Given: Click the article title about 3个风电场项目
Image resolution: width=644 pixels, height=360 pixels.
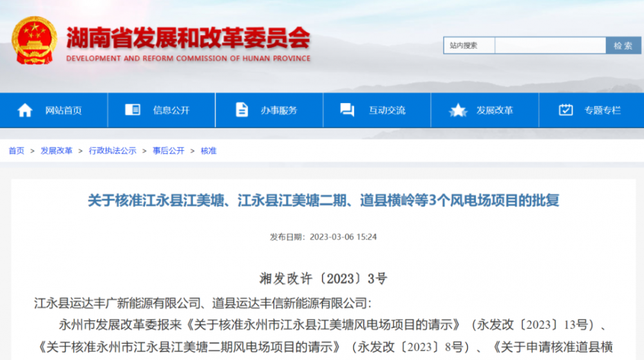Looking at the screenshot, I should (x=323, y=200).
